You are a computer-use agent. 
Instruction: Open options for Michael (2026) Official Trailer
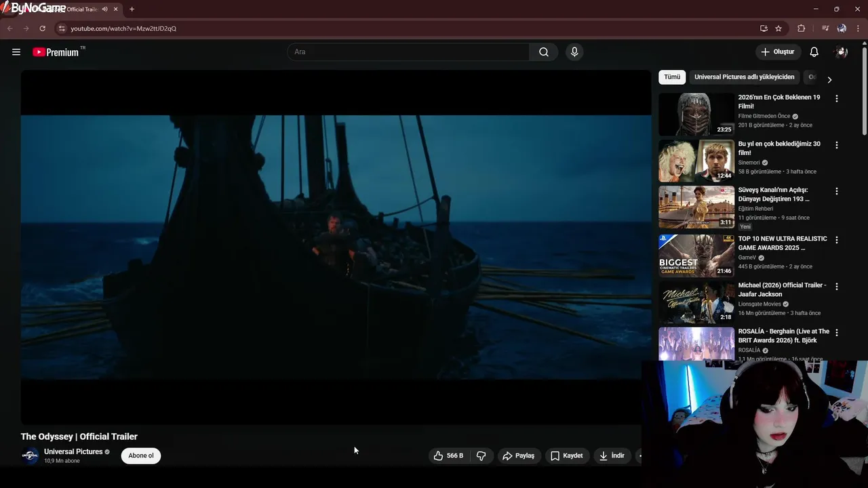(836, 286)
